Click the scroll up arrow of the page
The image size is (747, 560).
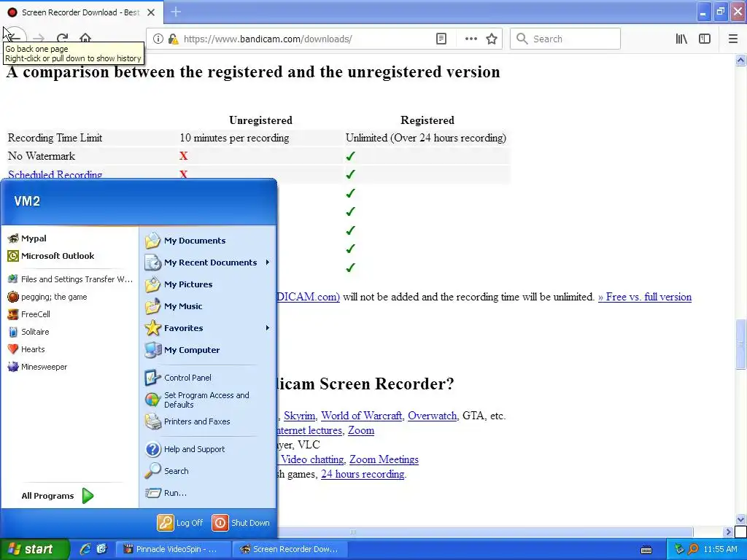pyautogui.click(x=740, y=60)
